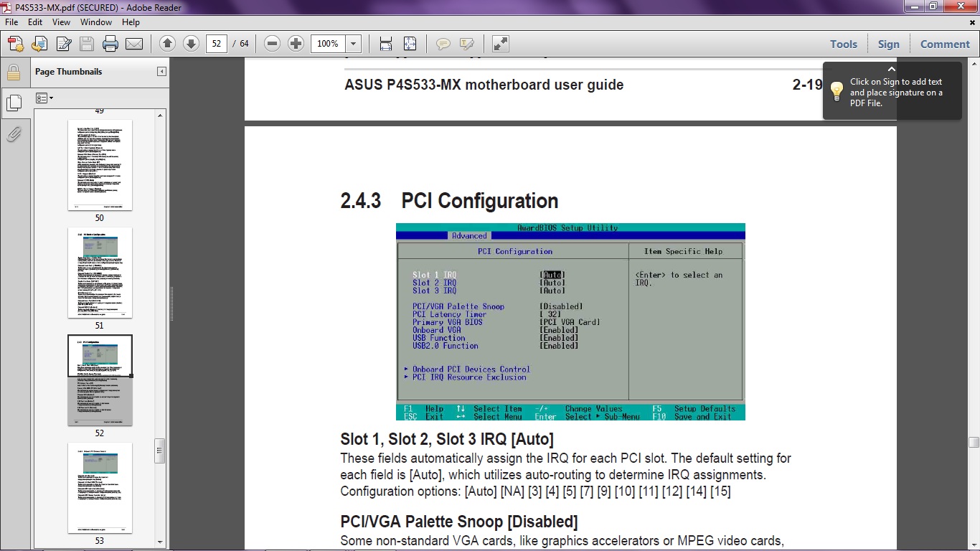Click the '2.4.3 PCI Configuration' heading

tap(449, 201)
